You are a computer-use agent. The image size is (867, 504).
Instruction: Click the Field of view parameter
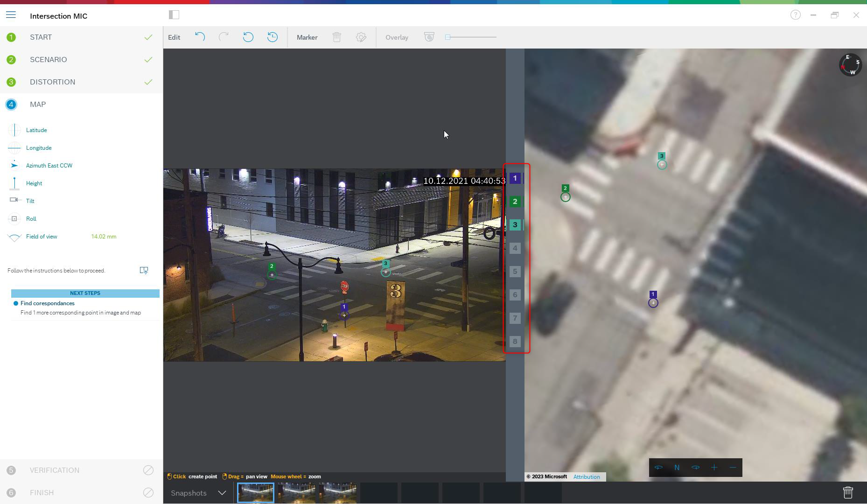tap(42, 237)
